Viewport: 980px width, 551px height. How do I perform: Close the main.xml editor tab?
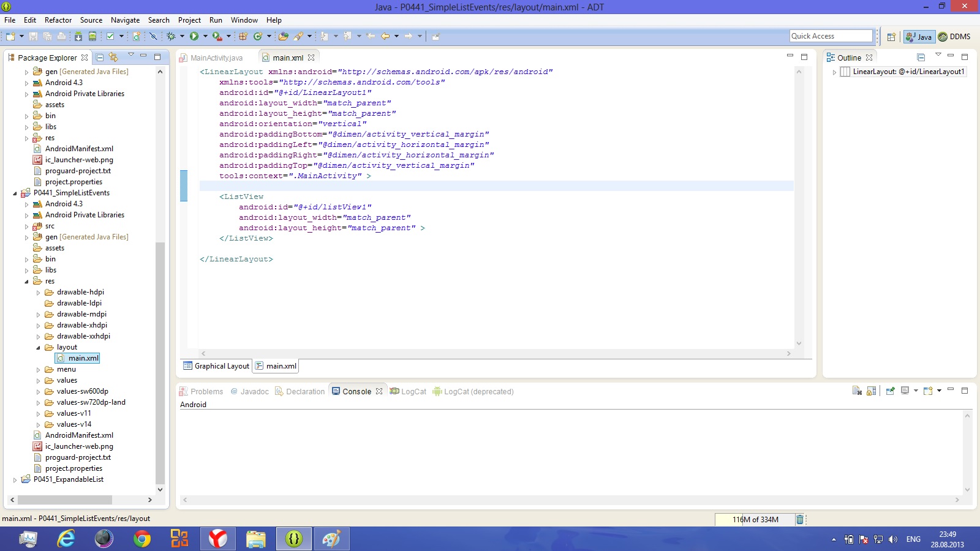pos(311,58)
